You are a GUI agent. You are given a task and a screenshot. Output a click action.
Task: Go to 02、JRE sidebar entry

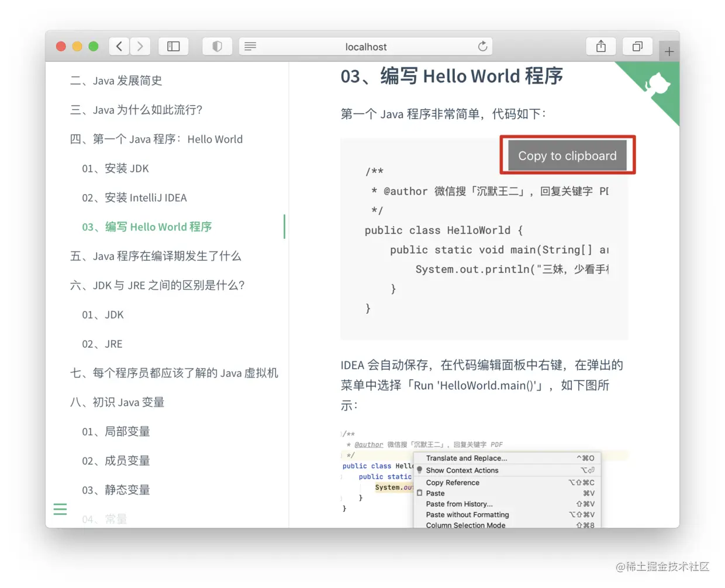point(102,344)
